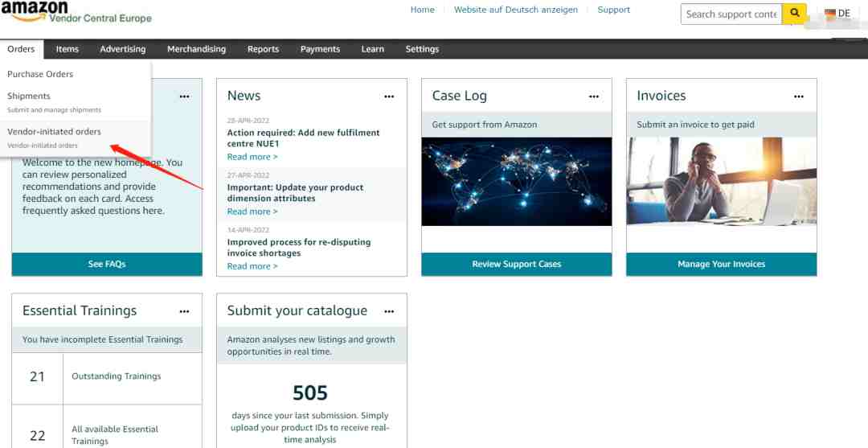The width and height of the screenshot is (868, 448).
Task: Open the Reports navigation menu
Action: pos(263,49)
